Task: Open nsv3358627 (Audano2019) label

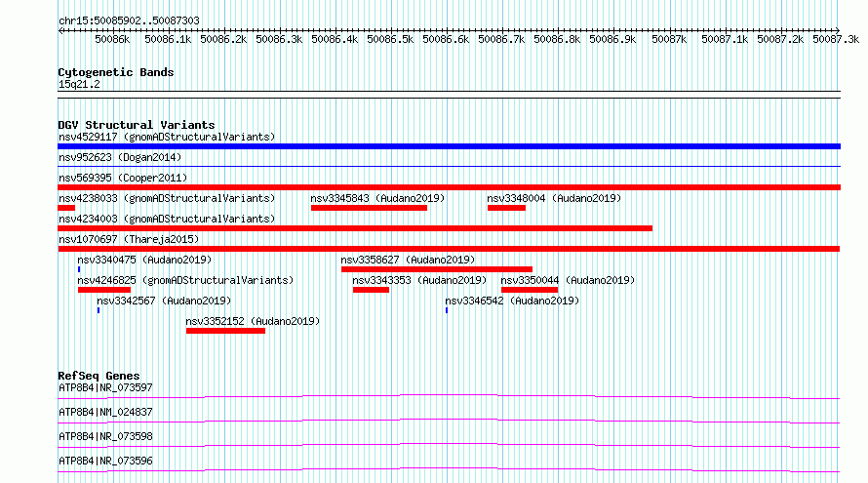Action: (408, 260)
